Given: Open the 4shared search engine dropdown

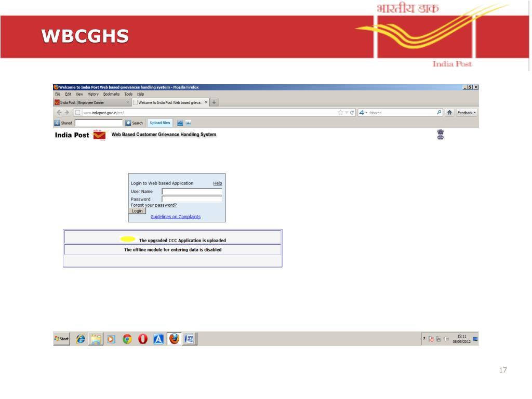Looking at the screenshot, I should (x=363, y=113).
